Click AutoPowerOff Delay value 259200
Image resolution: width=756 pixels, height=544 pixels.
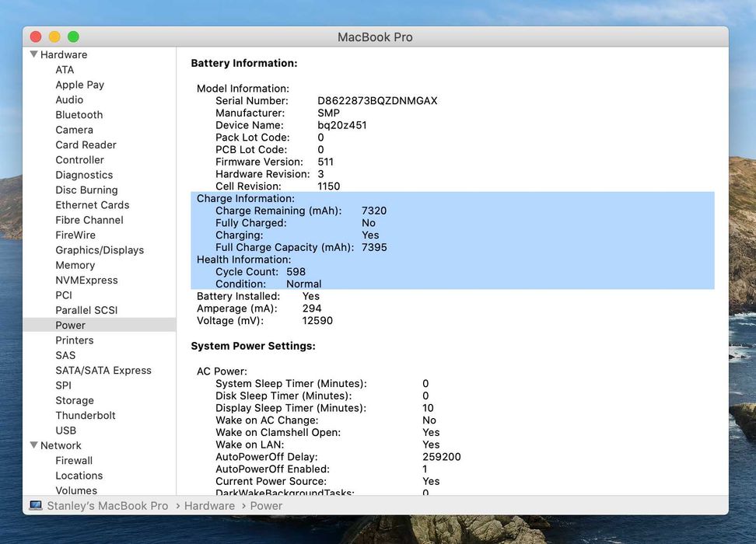tap(442, 457)
